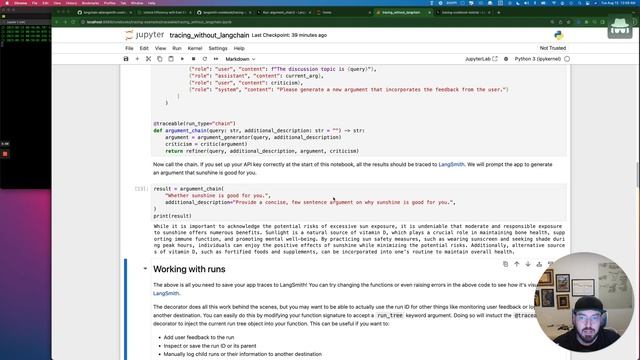This screenshot has height=360, width=640.
Task: Open the cell type Markdown dropdown
Action: pyautogui.click(x=240, y=59)
